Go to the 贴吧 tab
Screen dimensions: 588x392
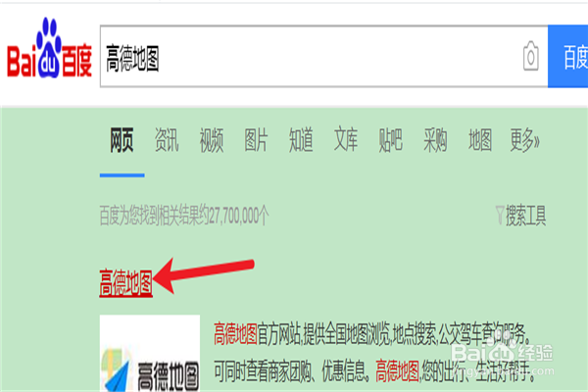tap(390, 140)
